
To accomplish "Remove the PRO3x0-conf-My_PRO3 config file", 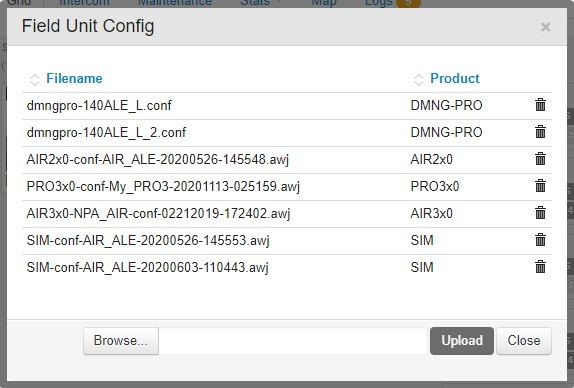I will tap(540, 186).
